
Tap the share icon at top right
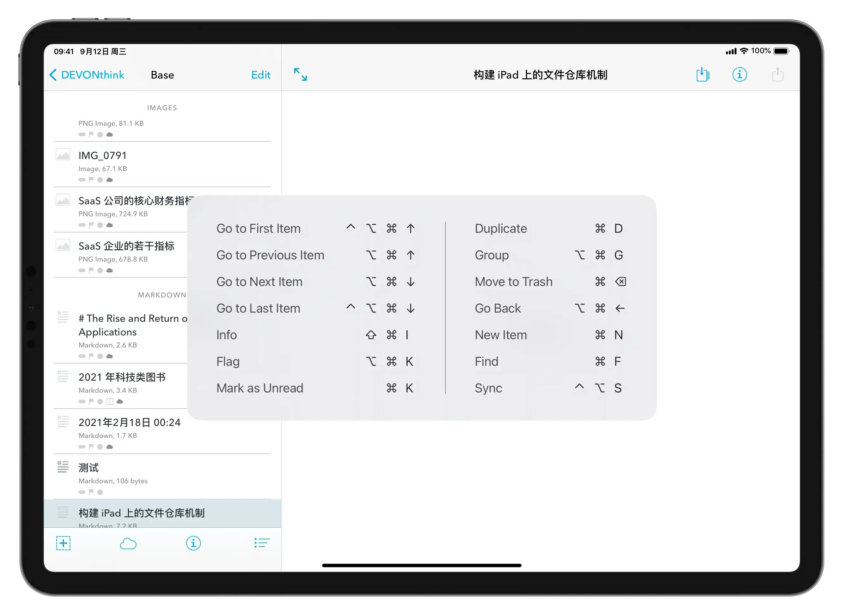point(777,74)
